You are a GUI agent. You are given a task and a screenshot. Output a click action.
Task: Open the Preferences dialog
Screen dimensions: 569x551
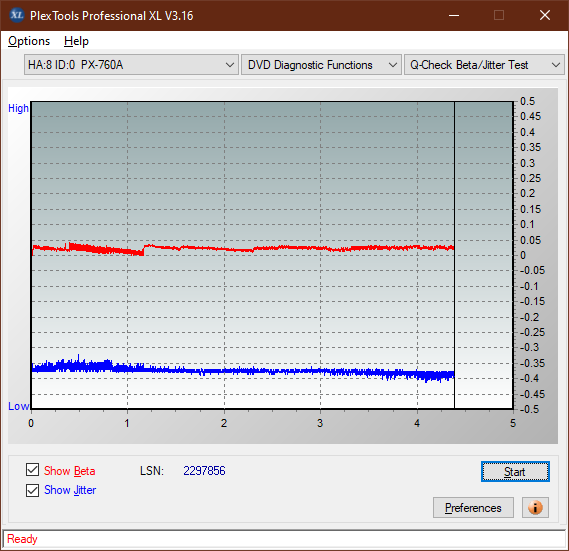(473, 507)
